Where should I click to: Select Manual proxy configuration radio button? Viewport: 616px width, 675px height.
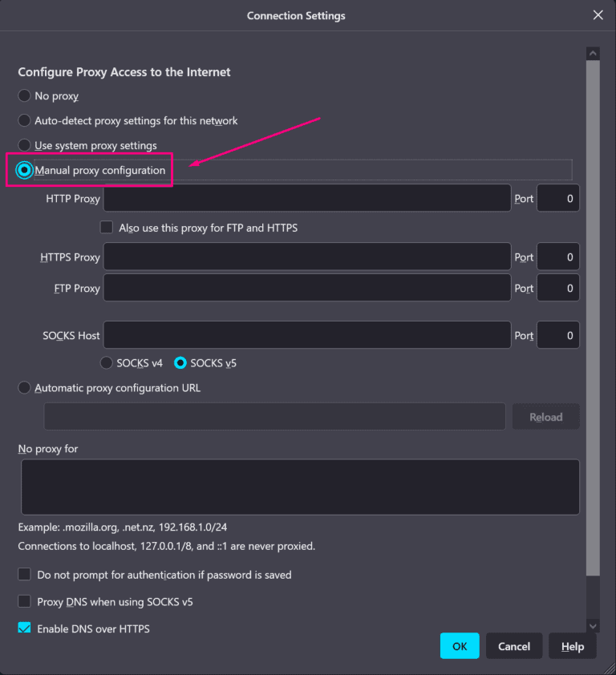(x=25, y=171)
